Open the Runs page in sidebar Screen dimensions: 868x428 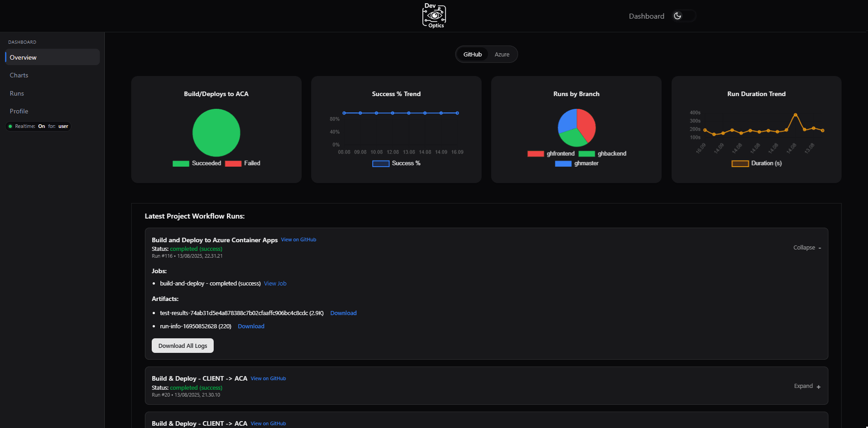[x=17, y=93]
